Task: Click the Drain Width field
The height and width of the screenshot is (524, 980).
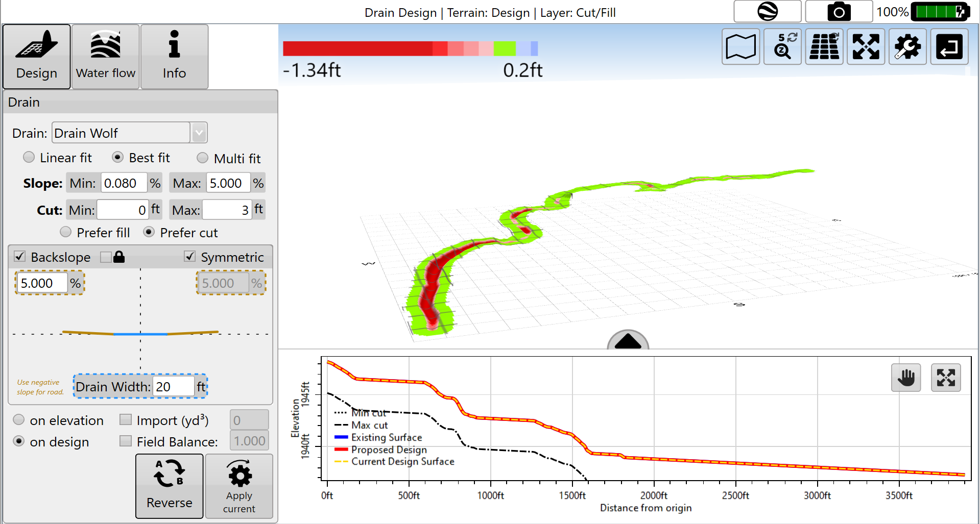Action: [174, 387]
